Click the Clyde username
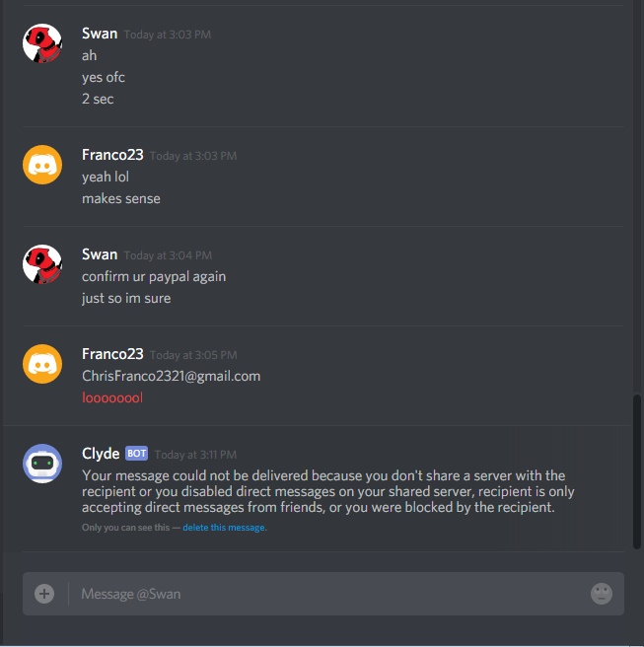Viewport: 644px width, 647px height. point(101,454)
